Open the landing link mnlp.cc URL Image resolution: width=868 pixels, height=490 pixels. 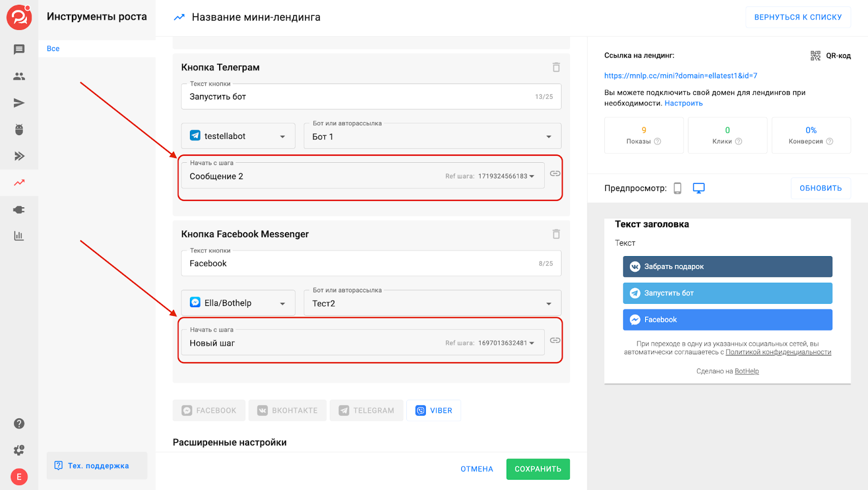click(x=680, y=75)
